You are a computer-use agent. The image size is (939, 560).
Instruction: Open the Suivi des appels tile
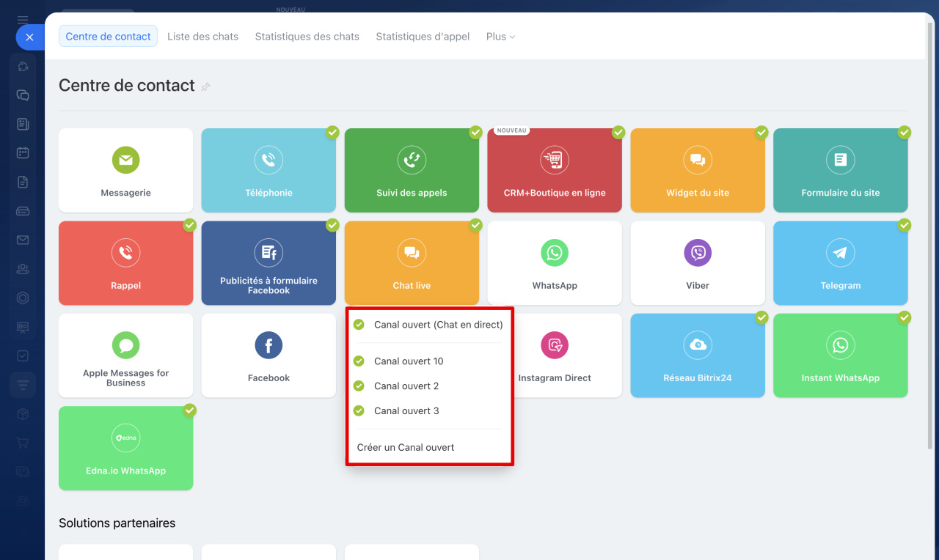(412, 170)
